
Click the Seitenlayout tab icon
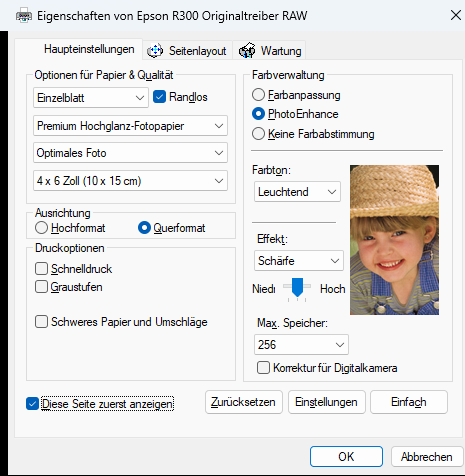click(x=155, y=51)
